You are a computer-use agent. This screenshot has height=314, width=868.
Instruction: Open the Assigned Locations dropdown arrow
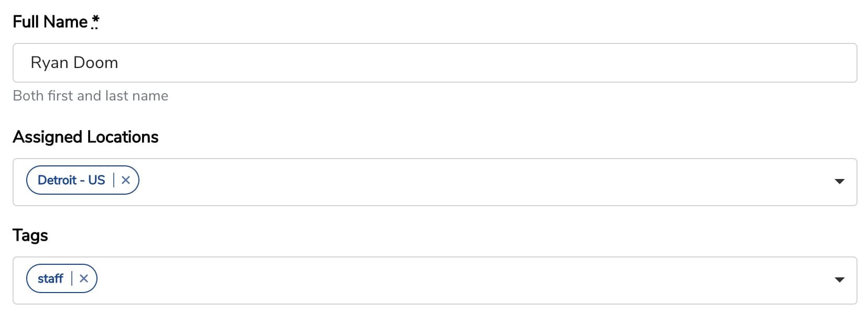tap(839, 182)
